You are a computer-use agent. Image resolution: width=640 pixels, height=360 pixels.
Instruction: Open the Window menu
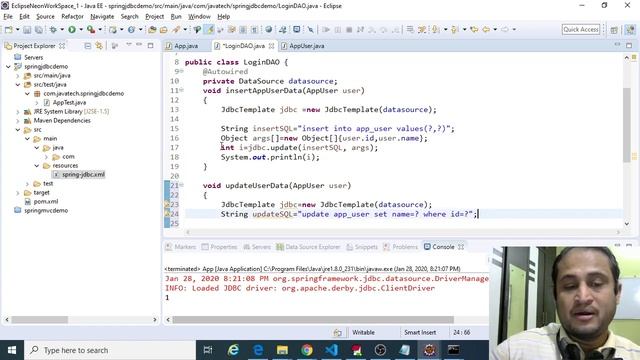(199, 17)
